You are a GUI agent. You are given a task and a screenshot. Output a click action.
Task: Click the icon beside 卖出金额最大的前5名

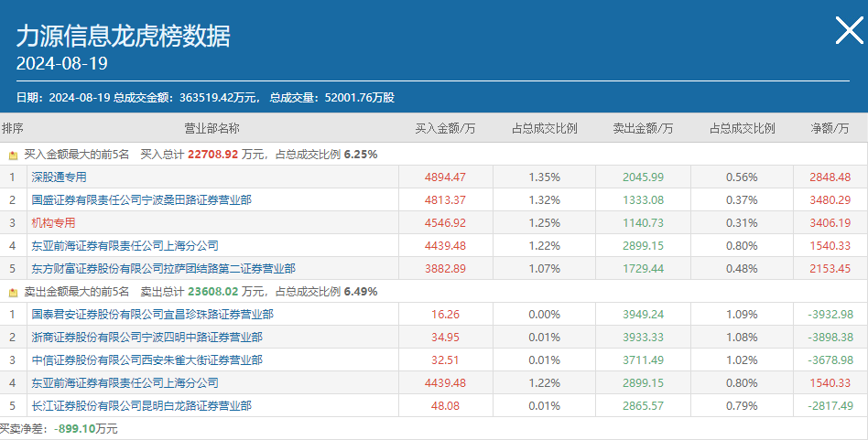(x=14, y=293)
